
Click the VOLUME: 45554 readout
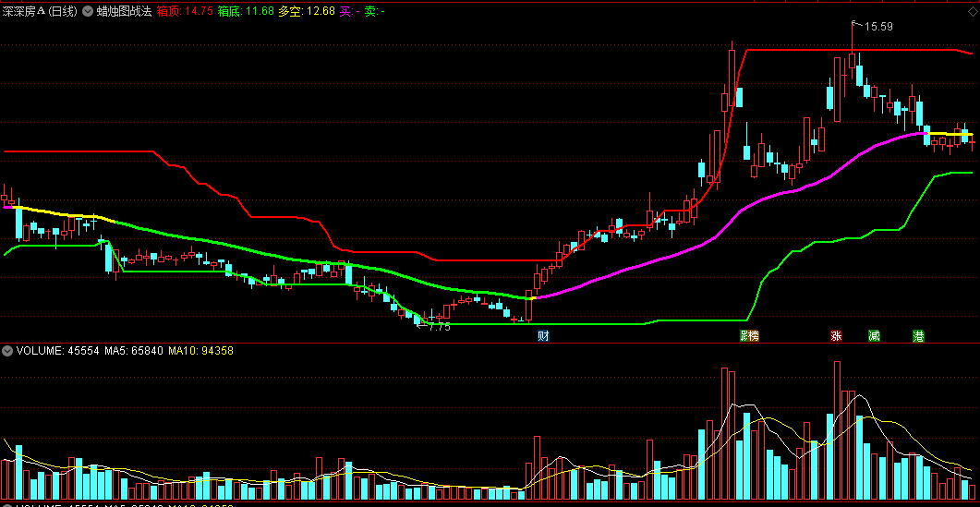pyautogui.click(x=57, y=351)
